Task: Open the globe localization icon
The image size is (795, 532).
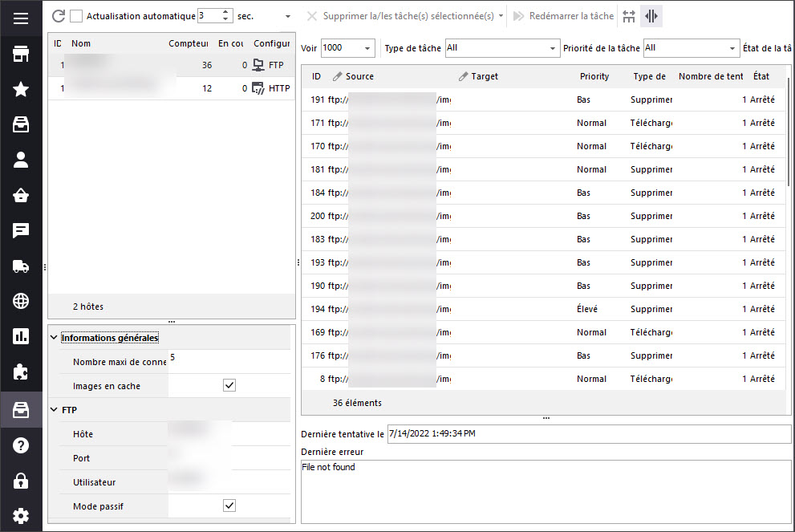Action: (x=21, y=301)
